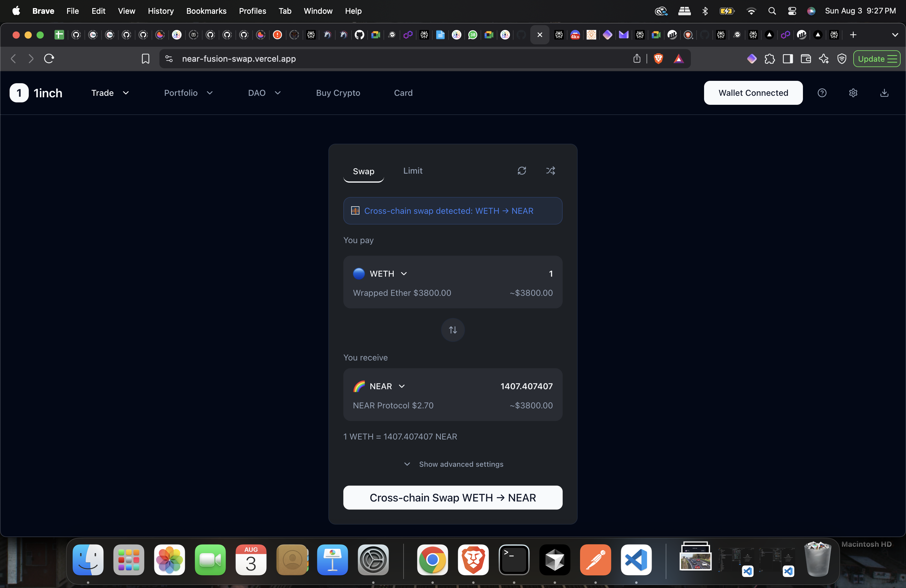Open WETH token selector dropdown
Screen dimensions: 906x588
(x=380, y=274)
